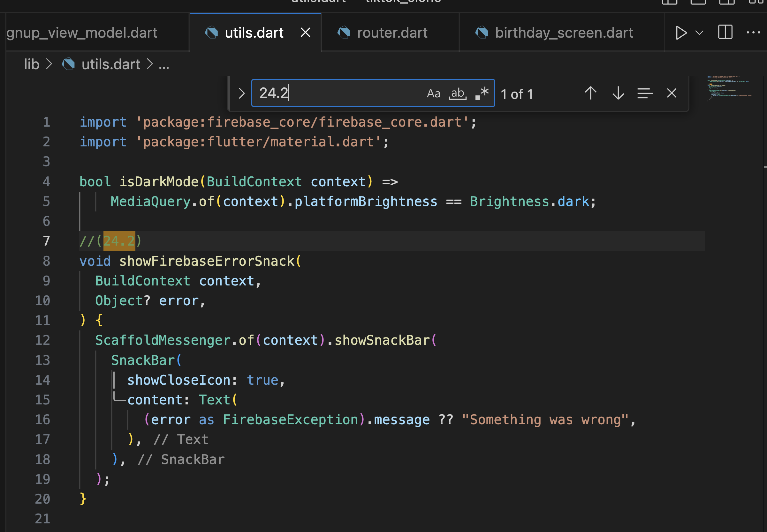Open the run options dropdown arrow
This screenshot has width=767, height=532.
click(x=699, y=33)
